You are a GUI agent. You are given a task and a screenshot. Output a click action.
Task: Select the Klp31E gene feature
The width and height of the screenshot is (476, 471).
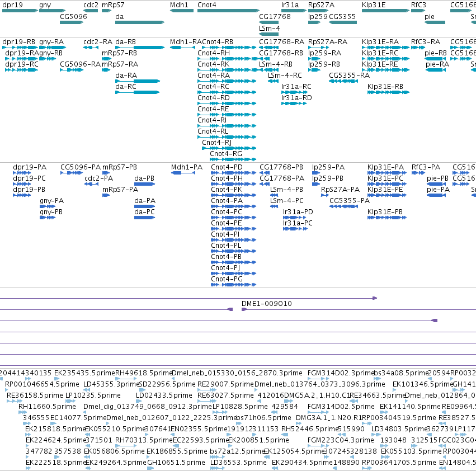point(385,11)
